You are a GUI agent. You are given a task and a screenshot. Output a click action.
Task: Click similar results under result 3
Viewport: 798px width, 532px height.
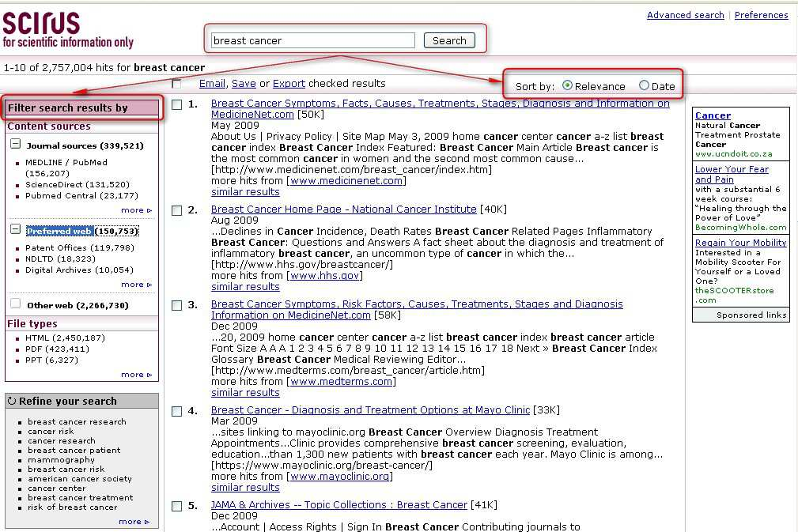pos(245,393)
